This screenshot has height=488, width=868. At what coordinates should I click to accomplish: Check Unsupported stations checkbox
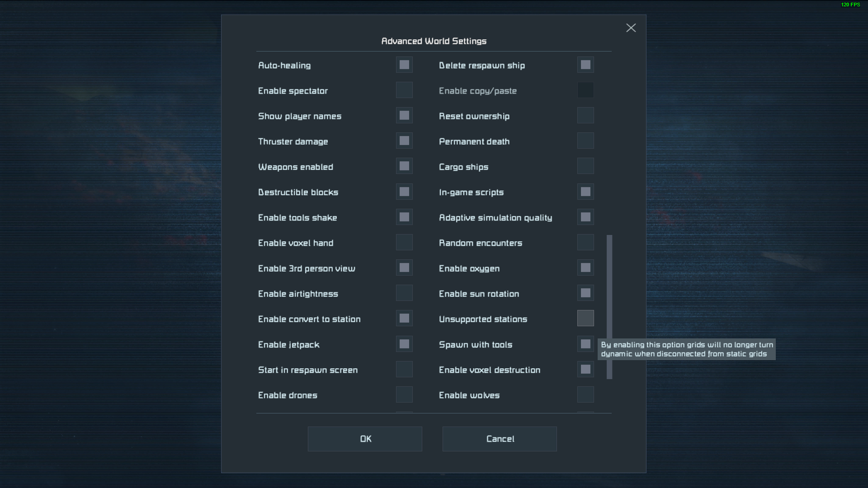point(585,319)
